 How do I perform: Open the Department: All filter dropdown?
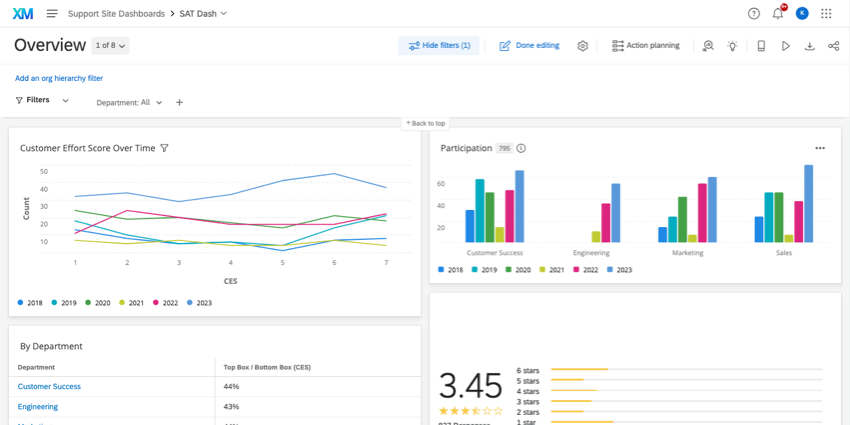pos(129,103)
